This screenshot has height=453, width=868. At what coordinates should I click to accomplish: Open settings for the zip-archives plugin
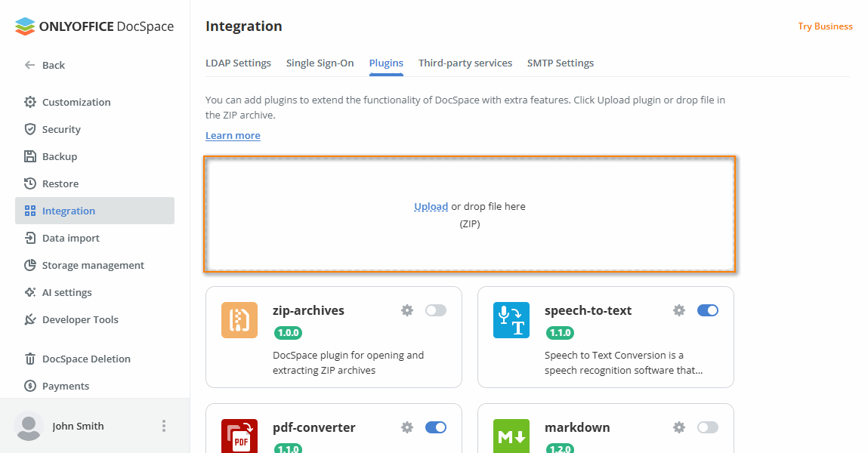(x=407, y=310)
